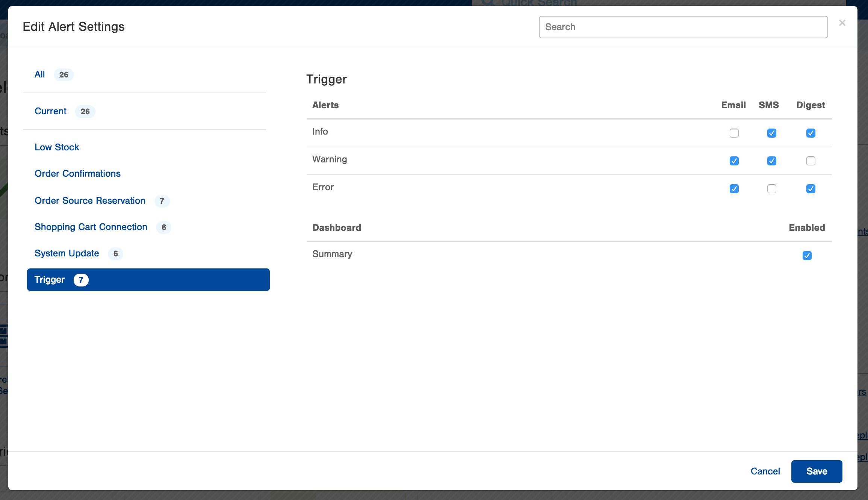
Task: Select the All alerts category
Action: pos(39,74)
